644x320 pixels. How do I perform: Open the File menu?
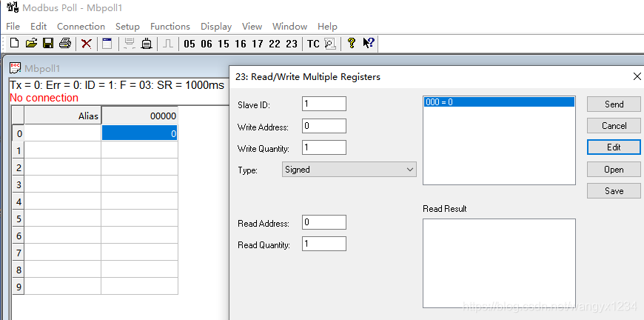(13, 26)
